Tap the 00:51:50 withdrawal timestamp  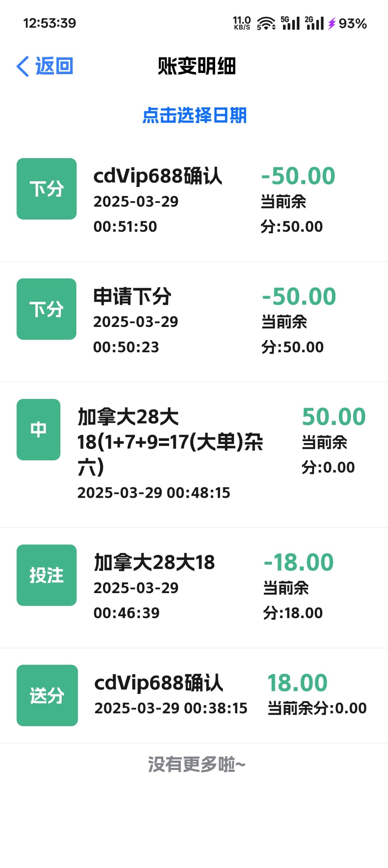[125, 227]
